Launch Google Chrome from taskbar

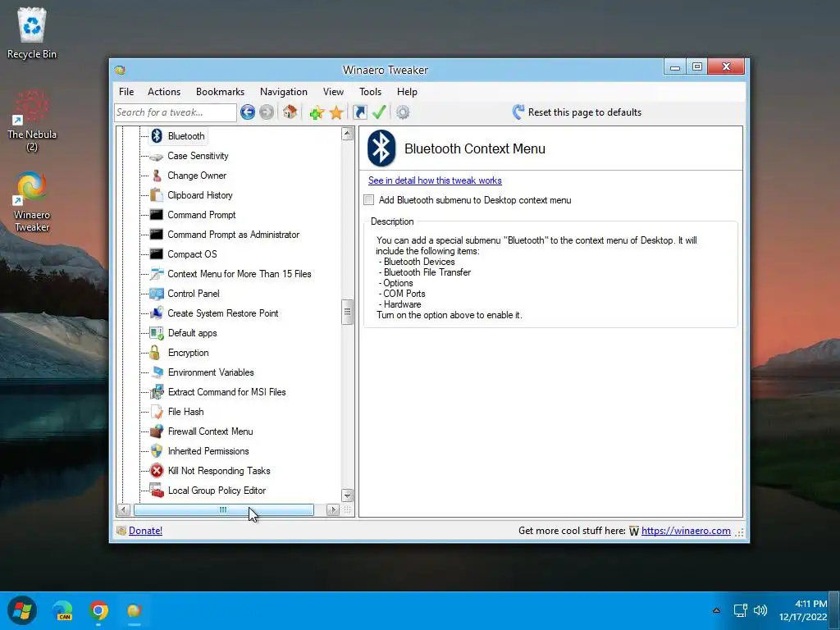(98, 610)
